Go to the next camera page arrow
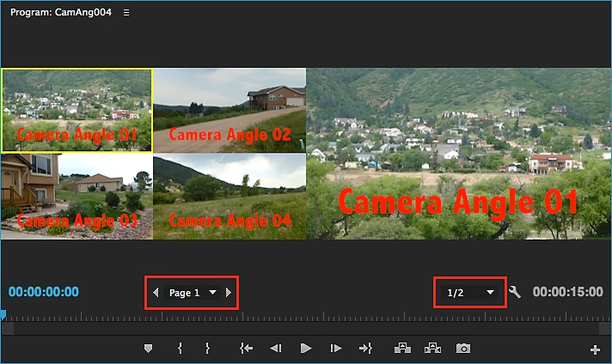612x364 pixels. 228,293
